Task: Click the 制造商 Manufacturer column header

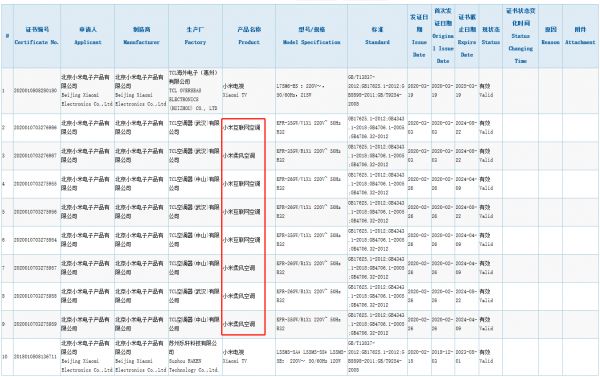Action: [141, 36]
